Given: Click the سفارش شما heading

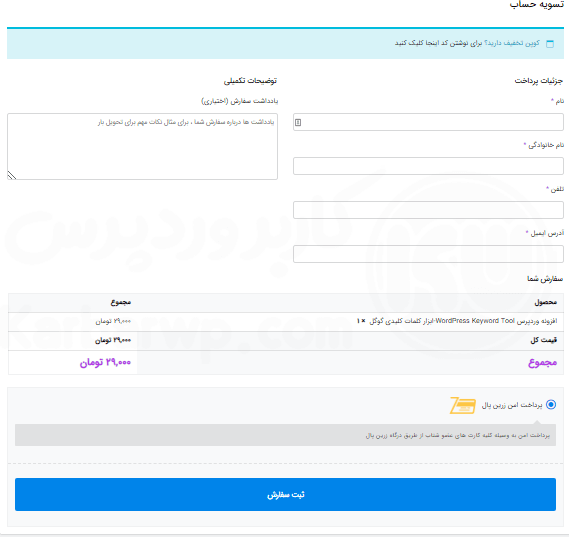Looking at the screenshot, I should pyautogui.click(x=545, y=279).
